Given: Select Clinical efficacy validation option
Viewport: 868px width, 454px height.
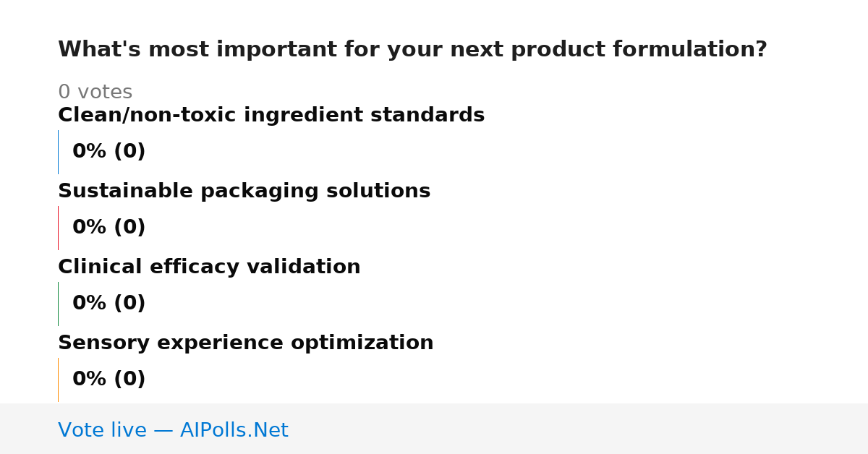Looking at the screenshot, I should 209,267.
